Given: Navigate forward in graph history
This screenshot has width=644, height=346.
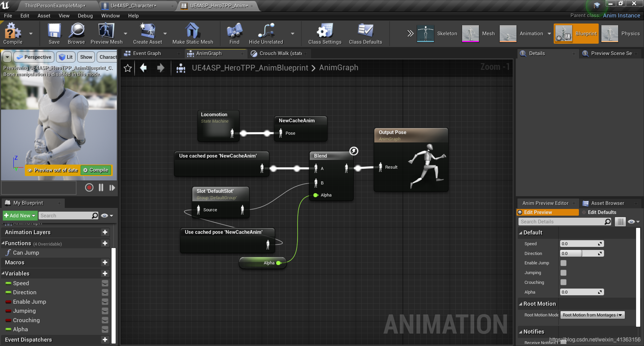Looking at the screenshot, I should pos(161,68).
